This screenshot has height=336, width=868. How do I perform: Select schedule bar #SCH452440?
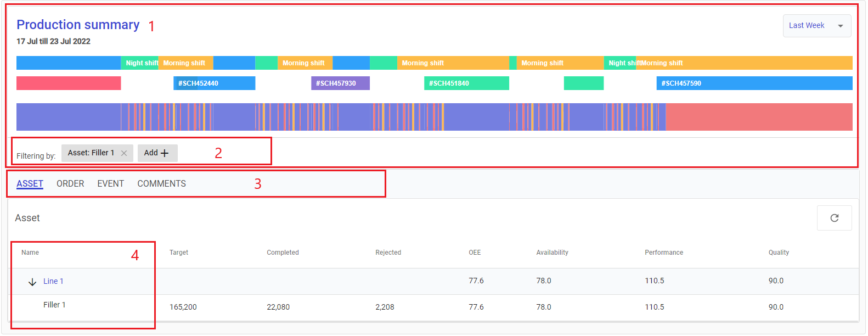[x=214, y=83]
